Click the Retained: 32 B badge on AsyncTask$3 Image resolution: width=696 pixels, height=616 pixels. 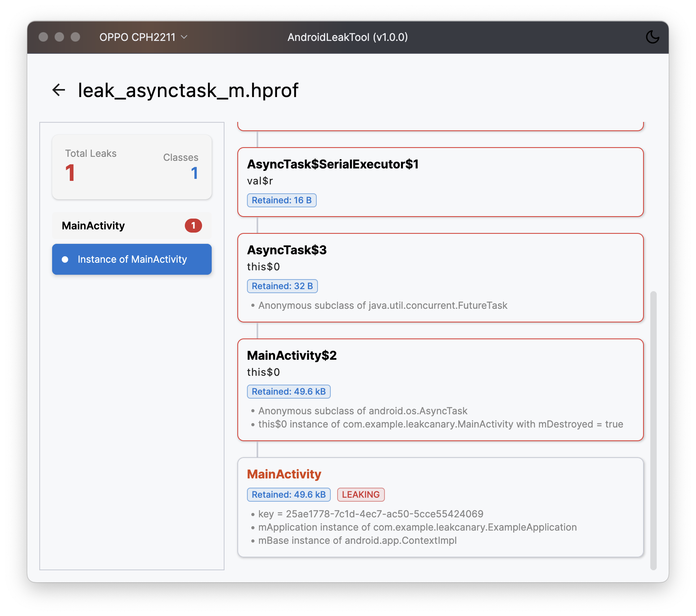click(282, 286)
